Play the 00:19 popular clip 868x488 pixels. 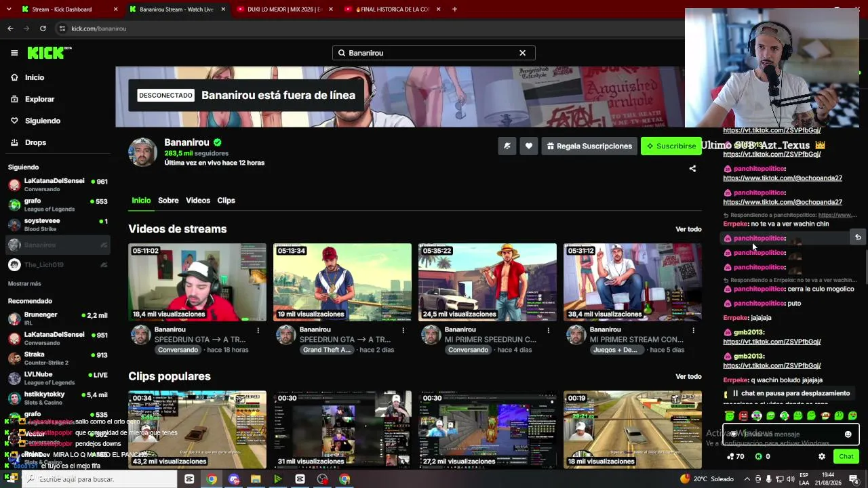[633, 430]
